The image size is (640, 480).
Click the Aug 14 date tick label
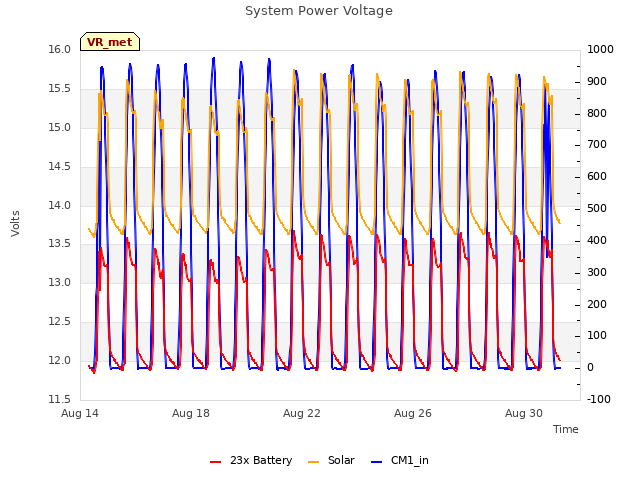click(80, 413)
